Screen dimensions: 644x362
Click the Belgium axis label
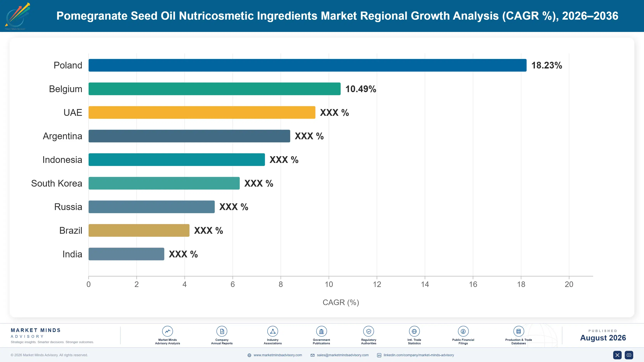[65, 89]
